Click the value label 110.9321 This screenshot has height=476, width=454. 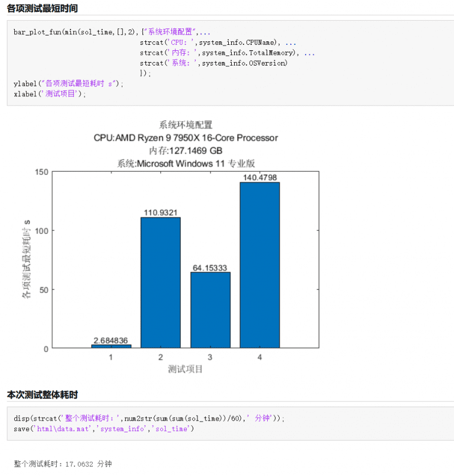(160, 213)
